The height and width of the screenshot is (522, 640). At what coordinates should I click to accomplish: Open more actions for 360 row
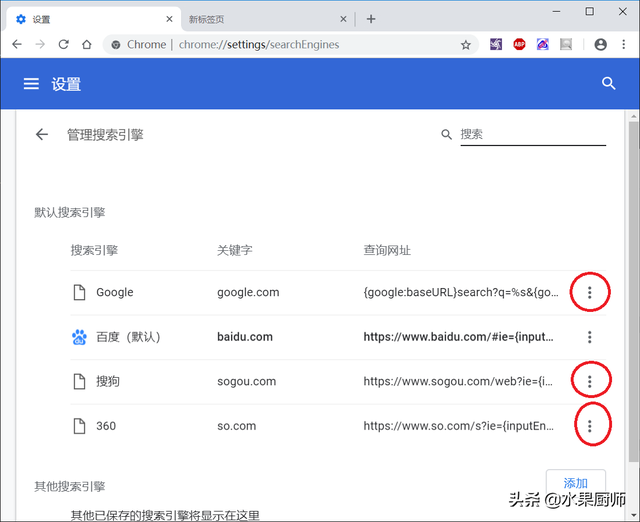tap(589, 426)
